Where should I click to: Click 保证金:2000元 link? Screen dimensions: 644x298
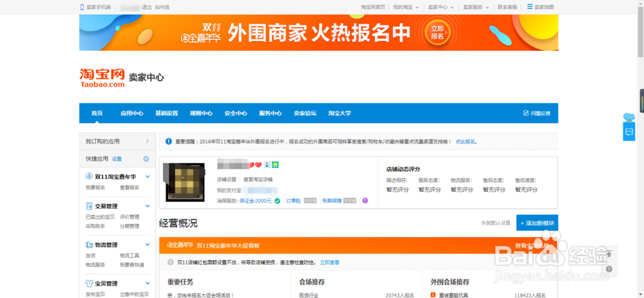coord(256,201)
